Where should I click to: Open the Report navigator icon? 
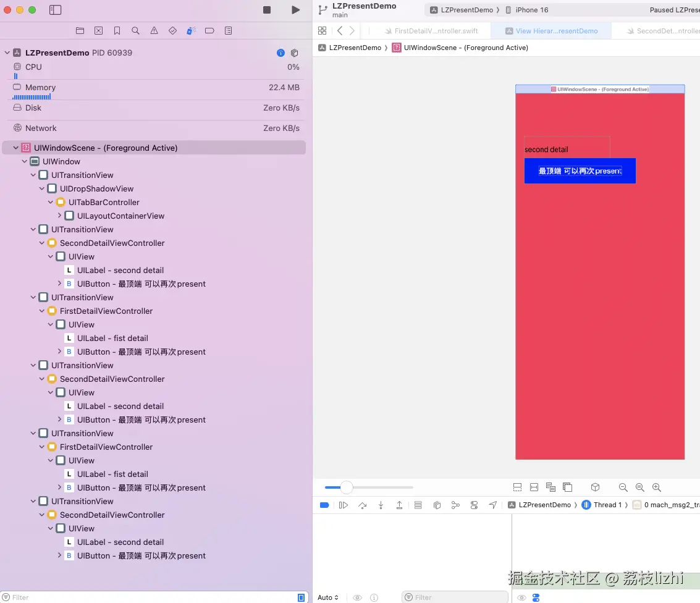tap(228, 31)
